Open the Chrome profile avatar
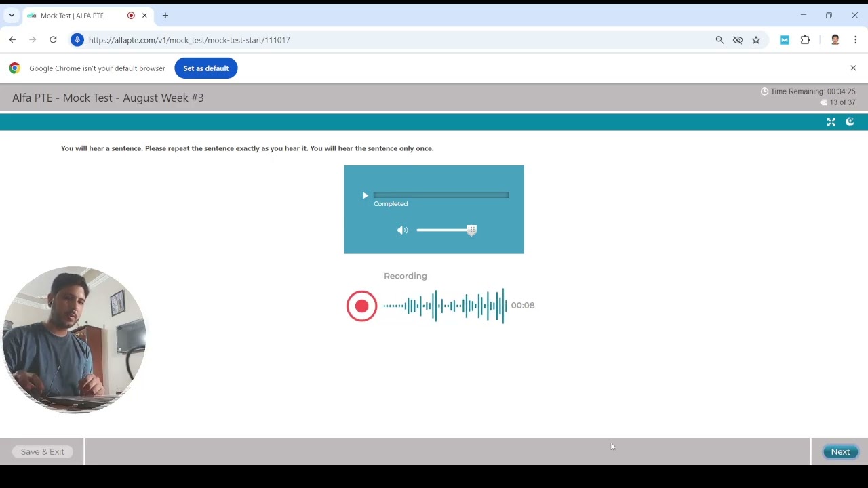The image size is (868, 488). 835,40
